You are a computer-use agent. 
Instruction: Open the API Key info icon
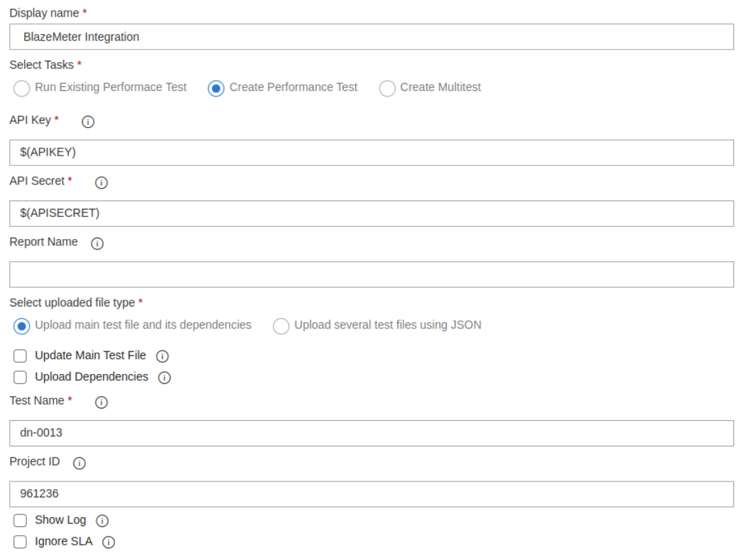pos(87,122)
